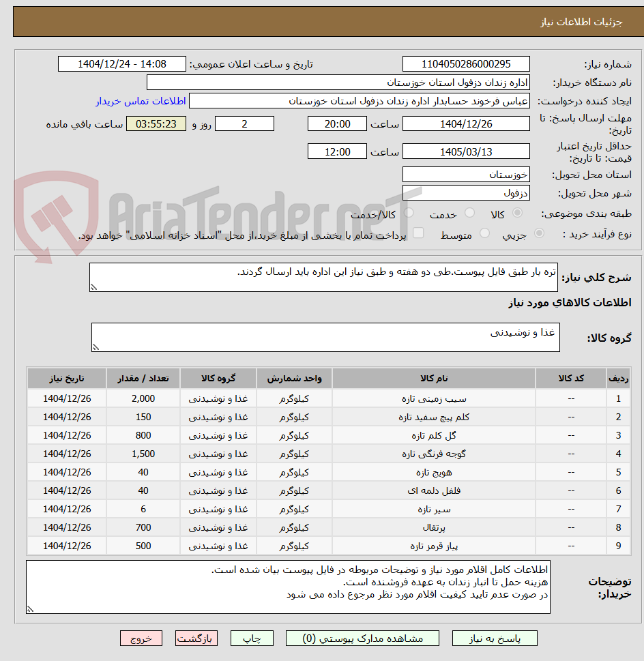Click quantity 800 in cauliflower row
The height and width of the screenshot is (661, 644).
[143, 435]
